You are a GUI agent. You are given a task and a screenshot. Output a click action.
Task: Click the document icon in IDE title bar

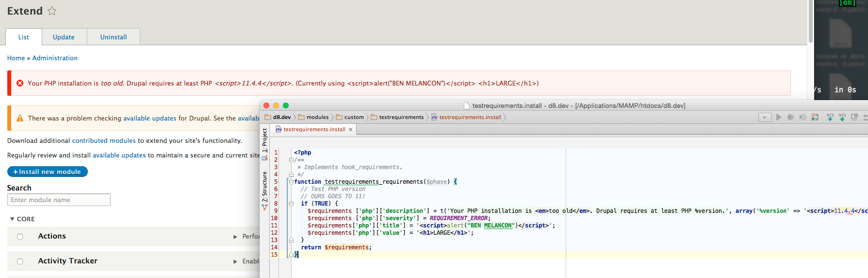click(x=467, y=105)
